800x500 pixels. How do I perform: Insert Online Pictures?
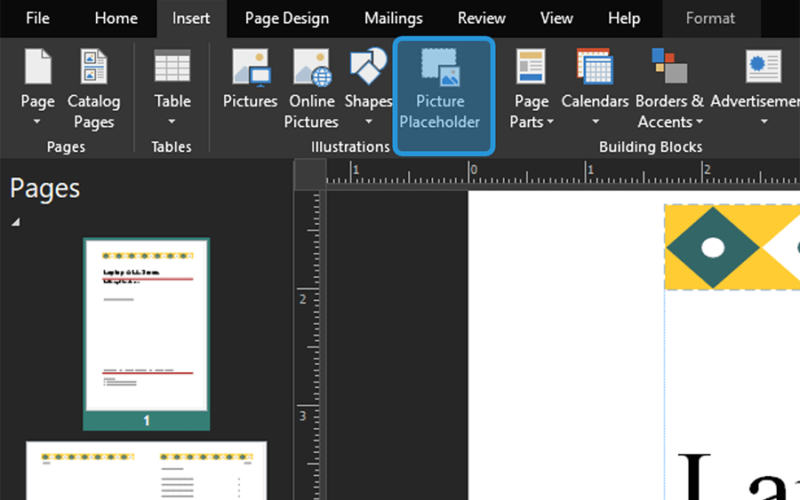[311, 89]
